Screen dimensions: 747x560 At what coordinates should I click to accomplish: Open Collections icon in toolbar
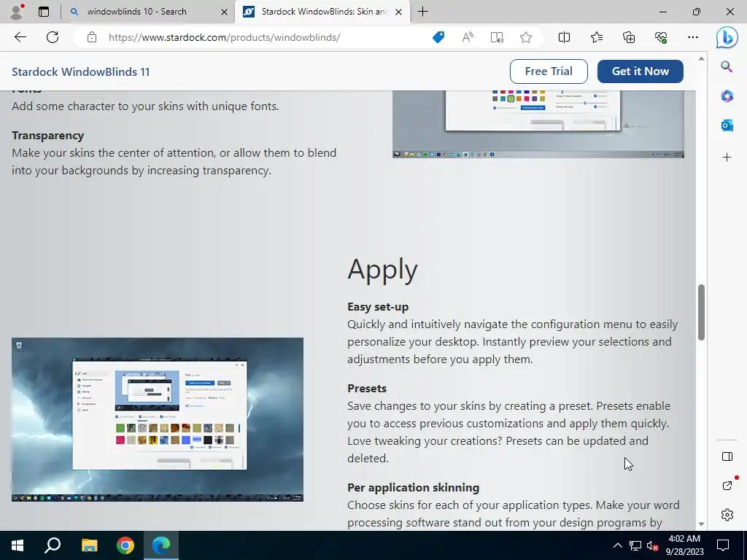(629, 37)
